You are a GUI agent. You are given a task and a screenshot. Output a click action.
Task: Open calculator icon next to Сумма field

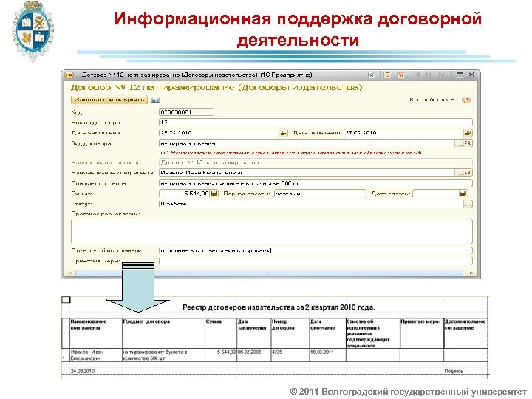214,194
